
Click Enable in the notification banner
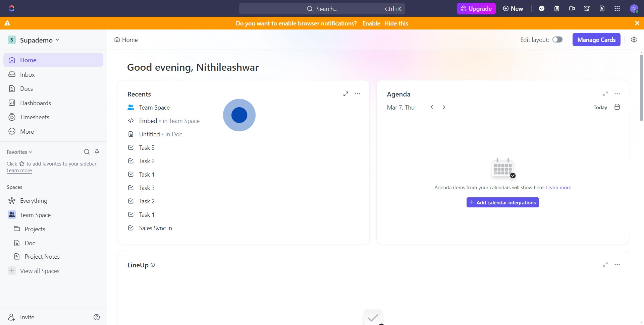[371, 23]
